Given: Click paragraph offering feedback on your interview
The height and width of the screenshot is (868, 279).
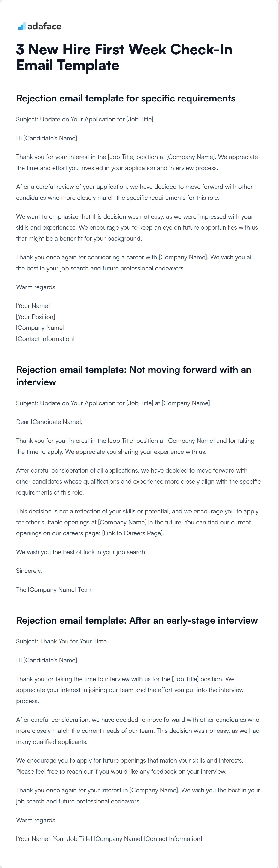Looking at the screenshot, I should click(x=130, y=766).
